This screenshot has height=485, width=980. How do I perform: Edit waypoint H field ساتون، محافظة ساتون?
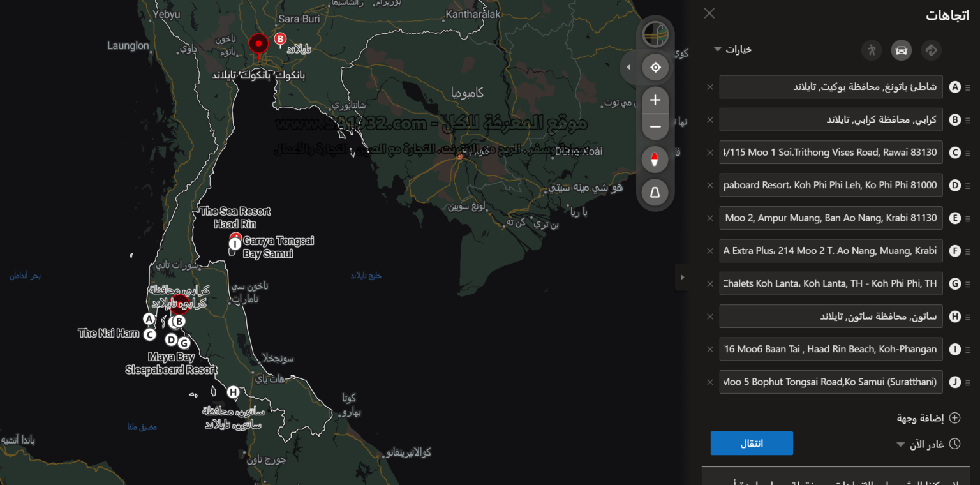tap(831, 317)
